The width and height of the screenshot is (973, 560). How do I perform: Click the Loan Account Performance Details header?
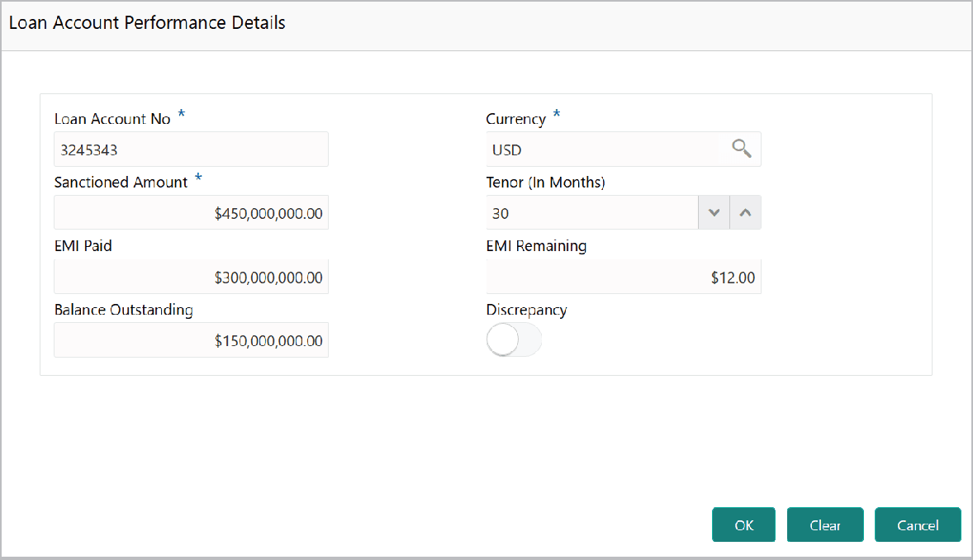[x=146, y=22]
